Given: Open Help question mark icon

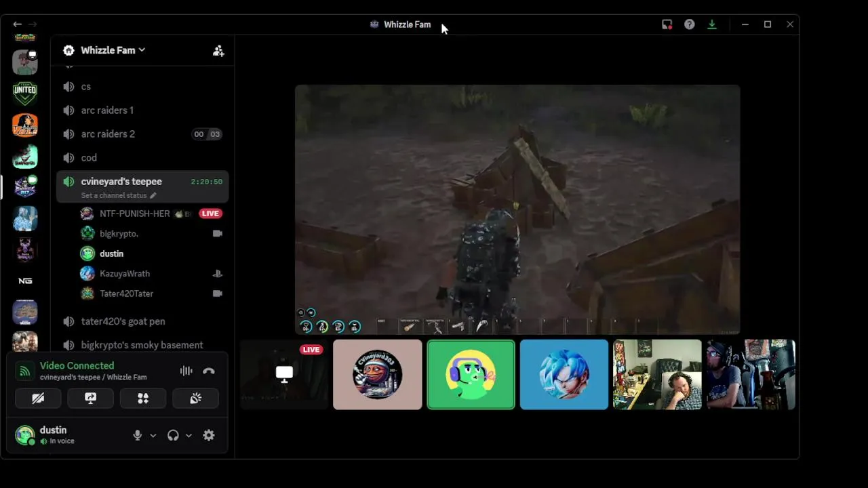Looking at the screenshot, I should [690, 24].
